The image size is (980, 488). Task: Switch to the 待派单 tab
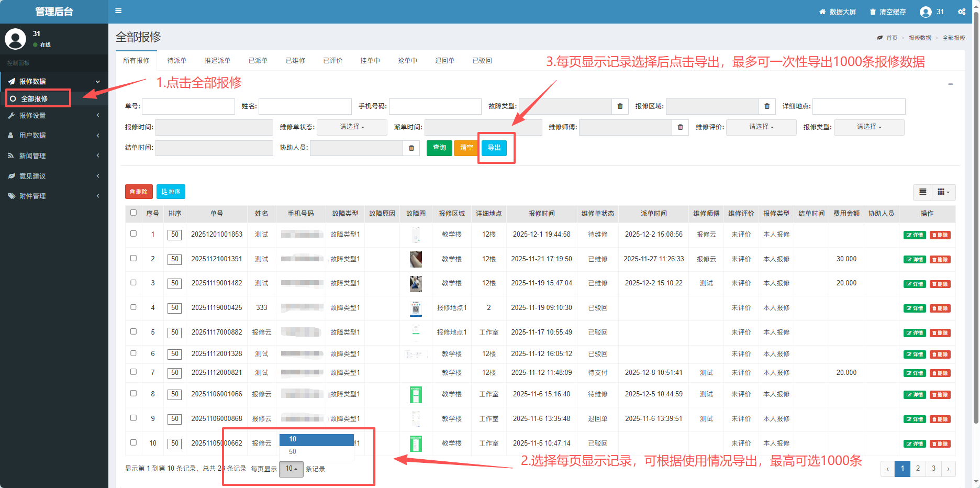pyautogui.click(x=176, y=61)
